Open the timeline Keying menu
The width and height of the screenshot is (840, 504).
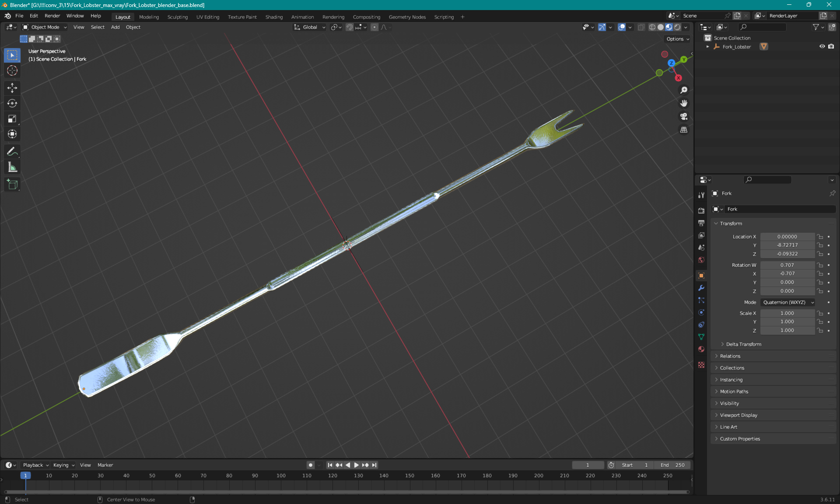(x=63, y=465)
